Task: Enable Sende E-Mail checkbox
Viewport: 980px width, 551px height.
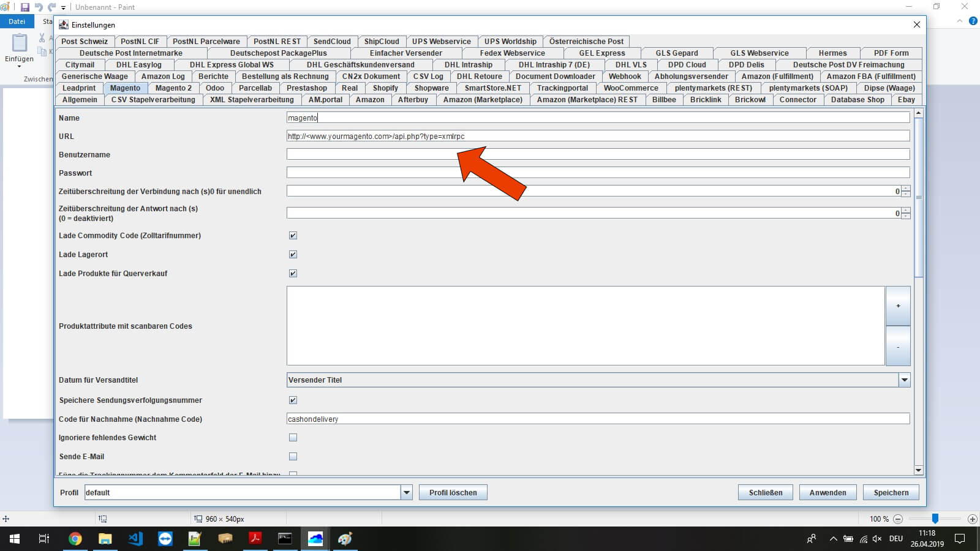Action: coord(293,457)
